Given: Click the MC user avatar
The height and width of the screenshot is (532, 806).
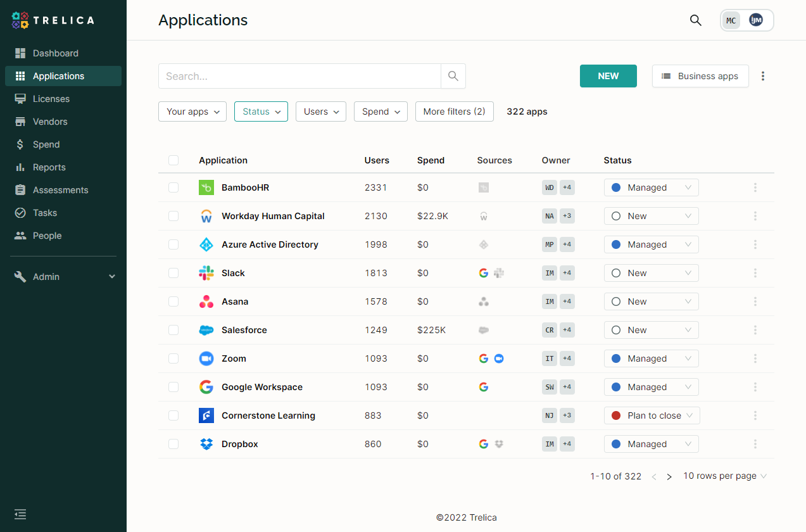Looking at the screenshot, I should point(731,20).
